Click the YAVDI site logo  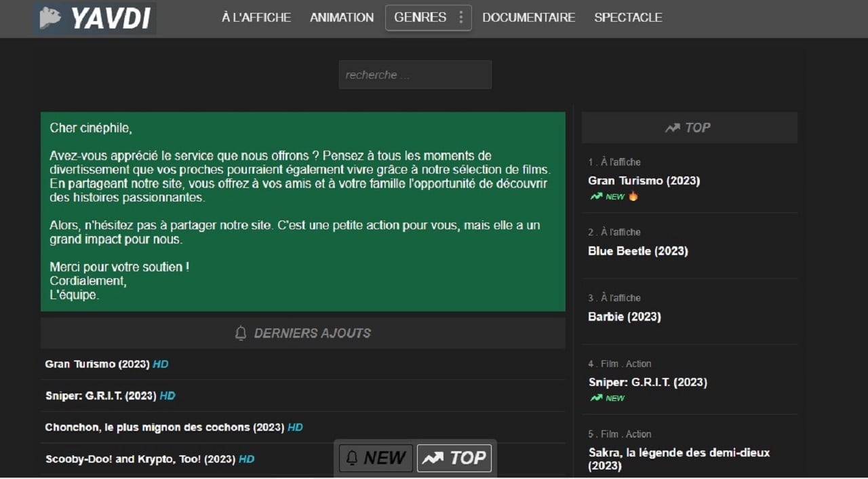(95, 18)
